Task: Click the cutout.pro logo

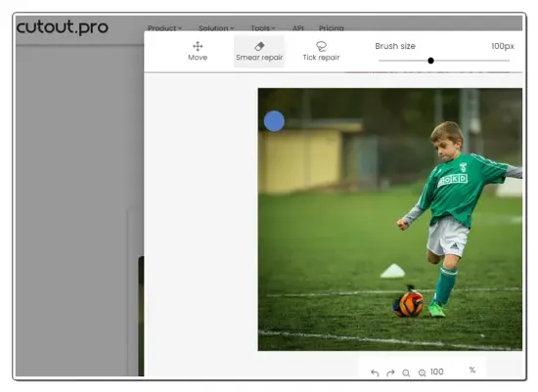Action: [x=62, y=27]
